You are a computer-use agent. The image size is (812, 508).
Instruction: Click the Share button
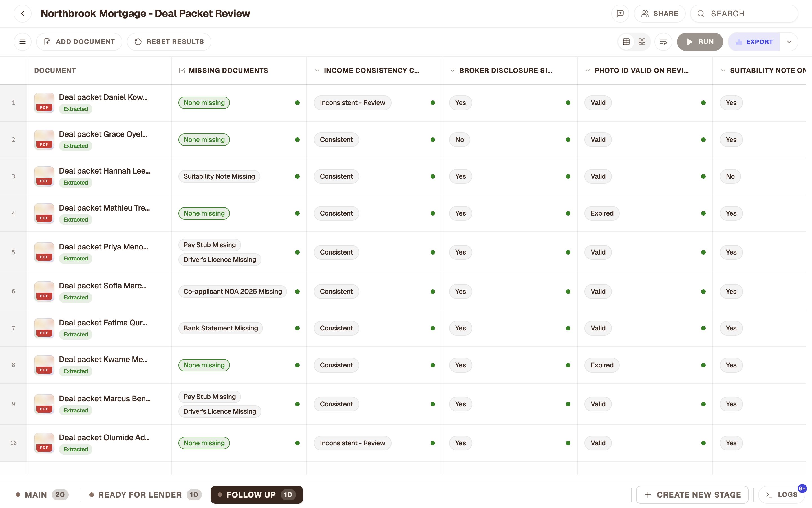click(659, 14)
